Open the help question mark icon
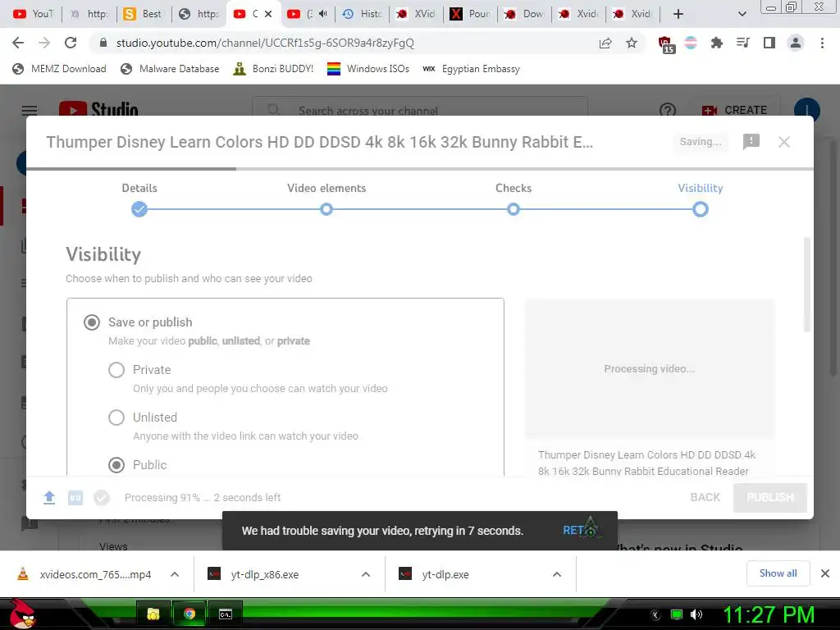 coord(668,111)
